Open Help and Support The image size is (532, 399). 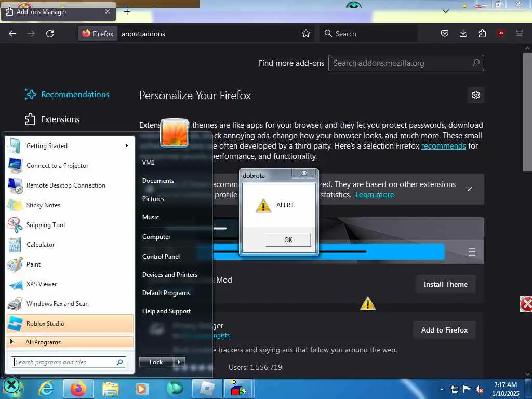click(166, 311)
